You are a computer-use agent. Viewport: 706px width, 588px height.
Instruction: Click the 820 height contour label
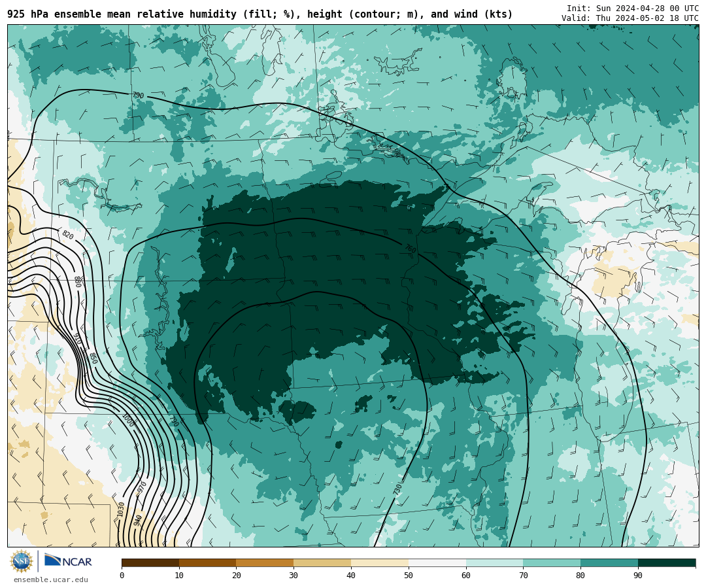[x=67, y=235]
